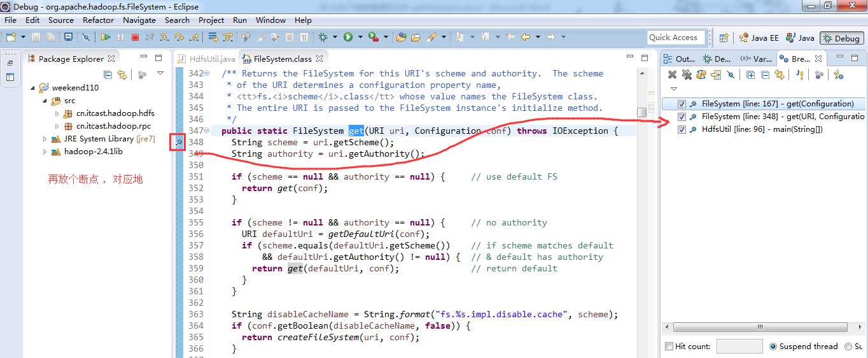The height and width of the screenshot is (358, 868).
Task: Click Collapse All in Breakpoints view
Action: pos(766,75)
